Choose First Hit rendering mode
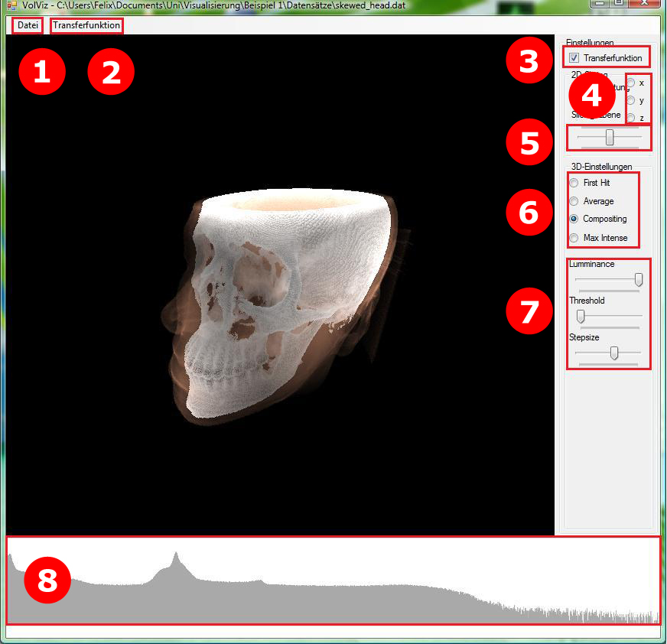The image size is (667, 644). (x=574, y=184)
